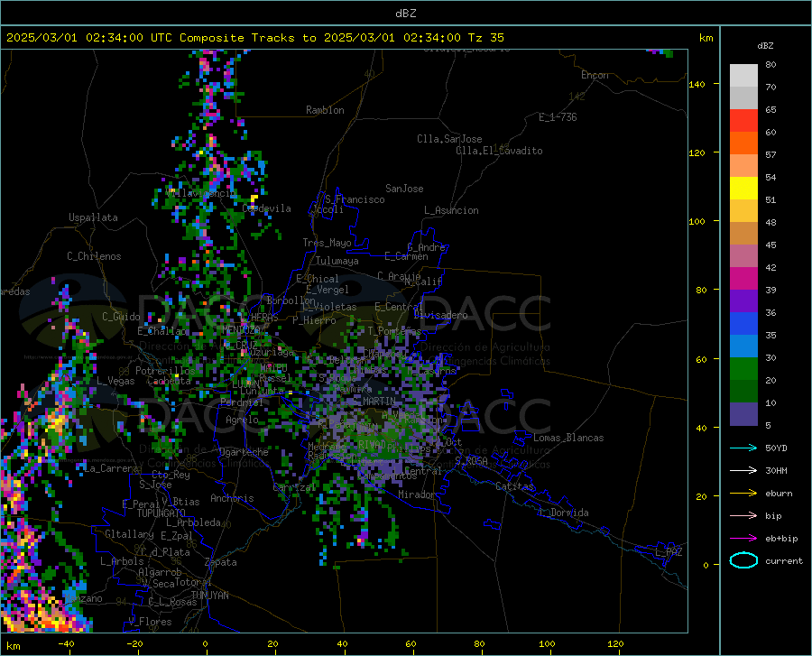Viewport: 812px width, 656px height.
Task: Click the TUPUNGATO map label
Action: point(161,513)
